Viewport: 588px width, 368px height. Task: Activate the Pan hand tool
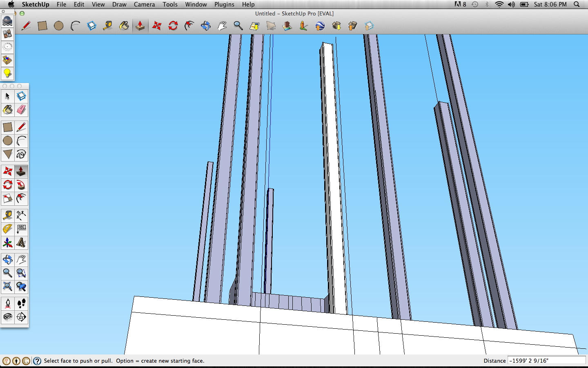[x=222, y=26]
